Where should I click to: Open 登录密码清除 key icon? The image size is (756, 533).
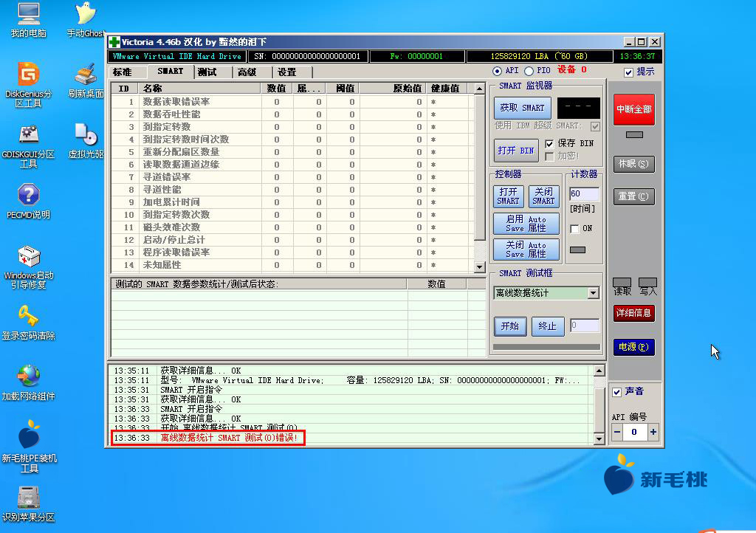point(29,323)
